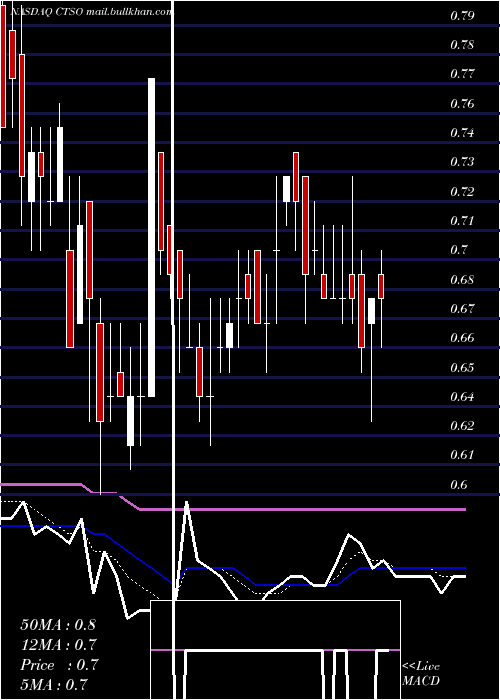Select the 0.78 price axis label
500x700 pixels.
tap(462, 46)
